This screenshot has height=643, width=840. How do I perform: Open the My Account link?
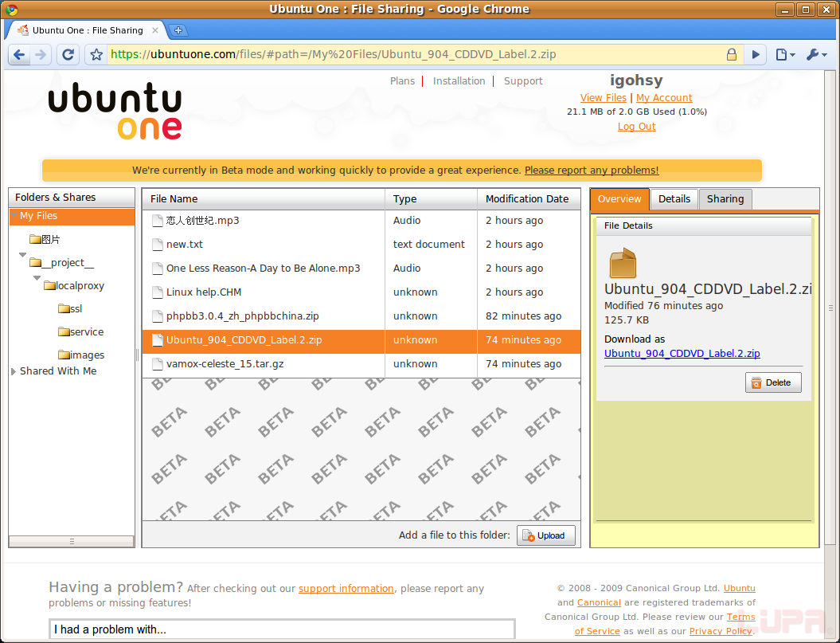click(x=664, y=97)
